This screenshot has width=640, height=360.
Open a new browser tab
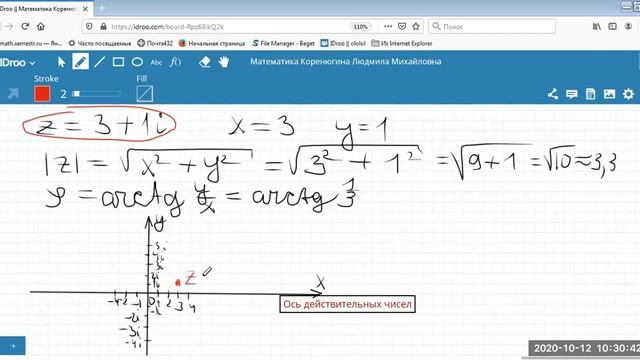[x=102, y=8]
